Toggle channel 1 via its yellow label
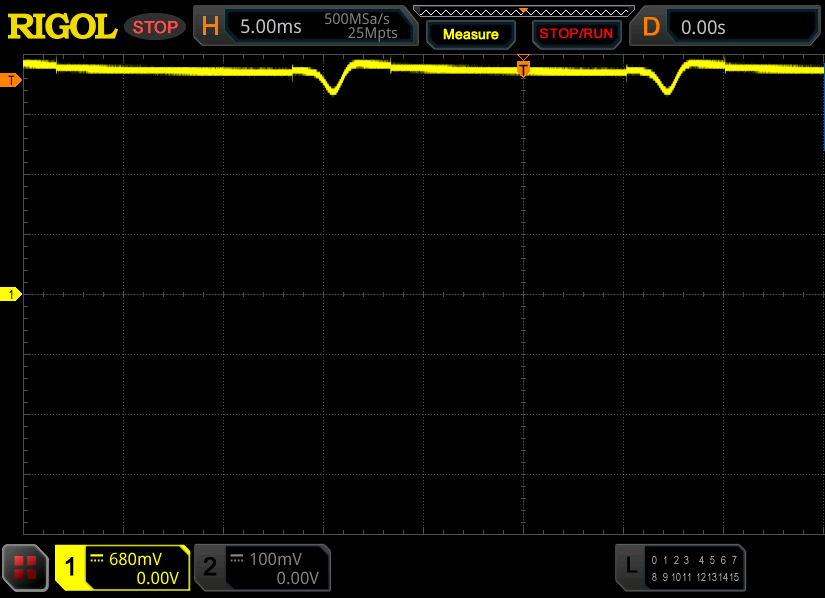The image size is (825, 598). pos(71,568)
